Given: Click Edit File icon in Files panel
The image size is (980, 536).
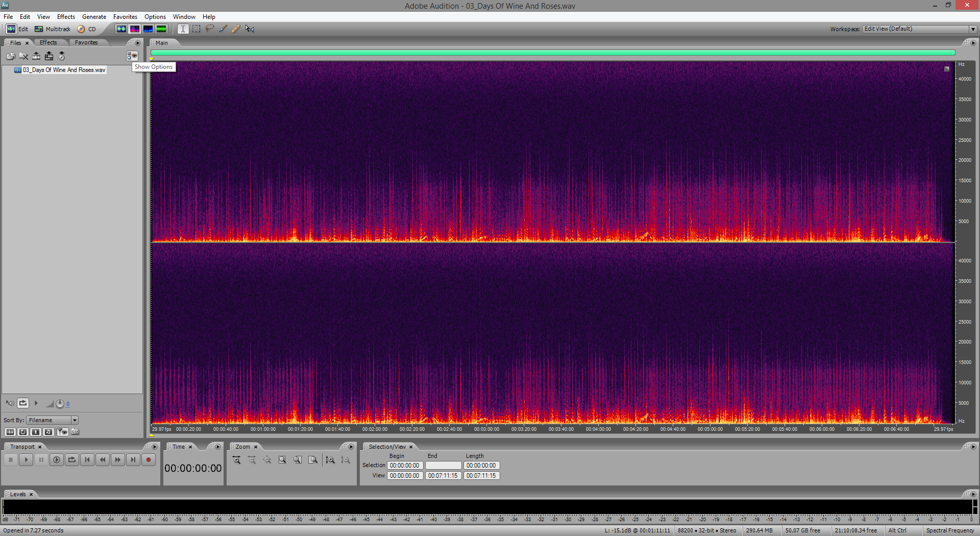Looking at the screenshot, I should [x=36, y=56].
